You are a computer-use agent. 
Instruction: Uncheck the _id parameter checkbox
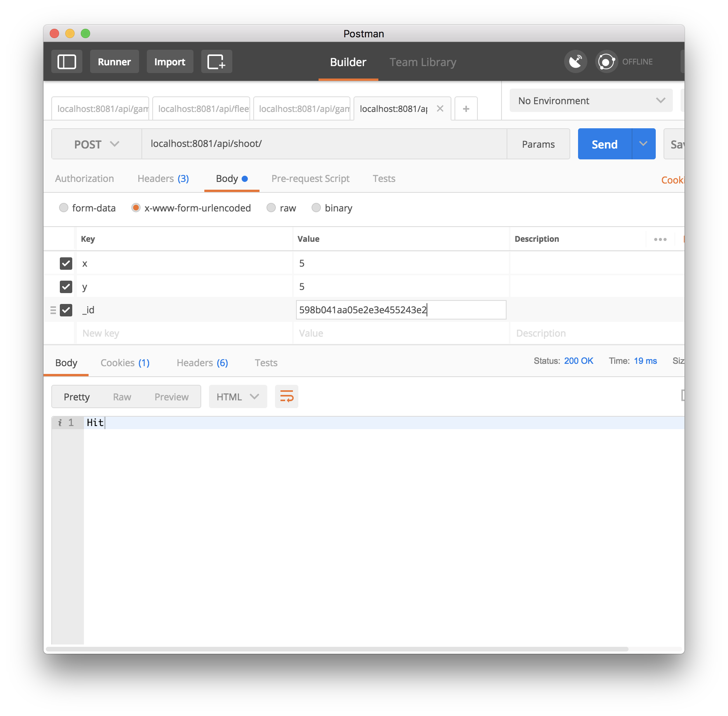tap(66, 310)
